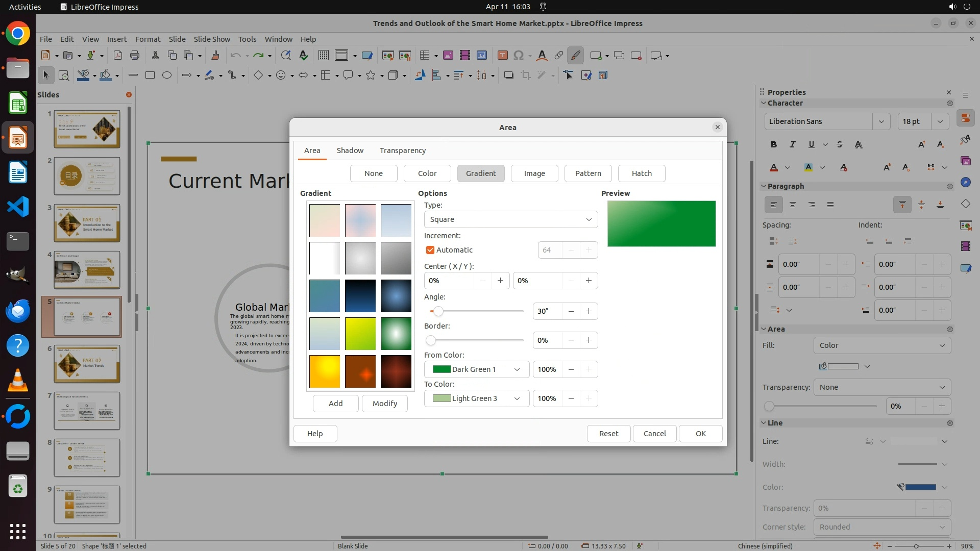This screenshot has width=980, height=551.
Task: Click the Bold icon in Character panel
Action: (774, 145)
